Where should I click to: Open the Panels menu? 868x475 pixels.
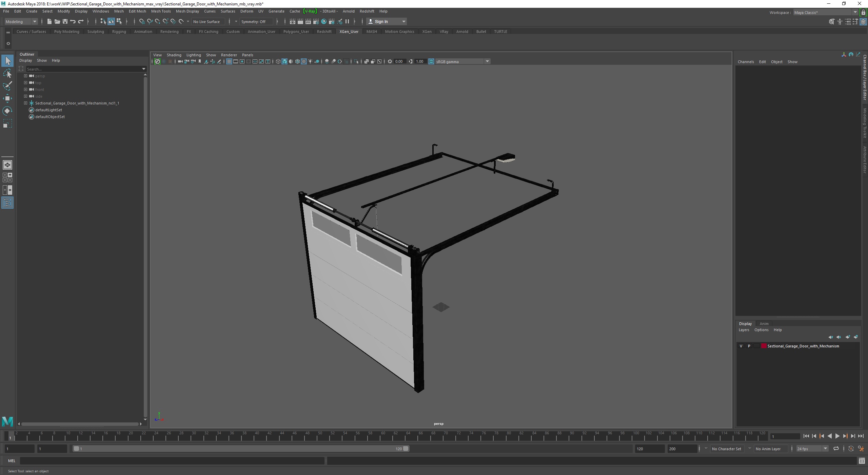pyautogui.click(x=247, y=54)
